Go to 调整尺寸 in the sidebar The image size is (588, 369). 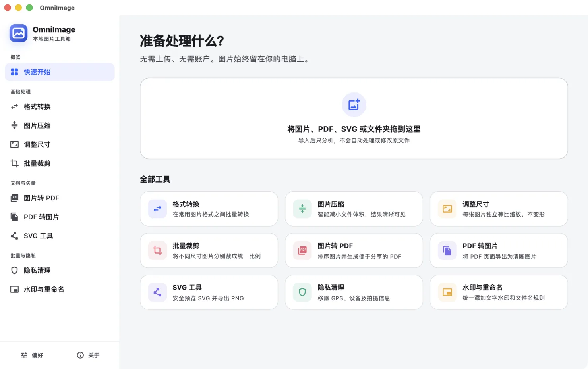(x=60, y=144)
